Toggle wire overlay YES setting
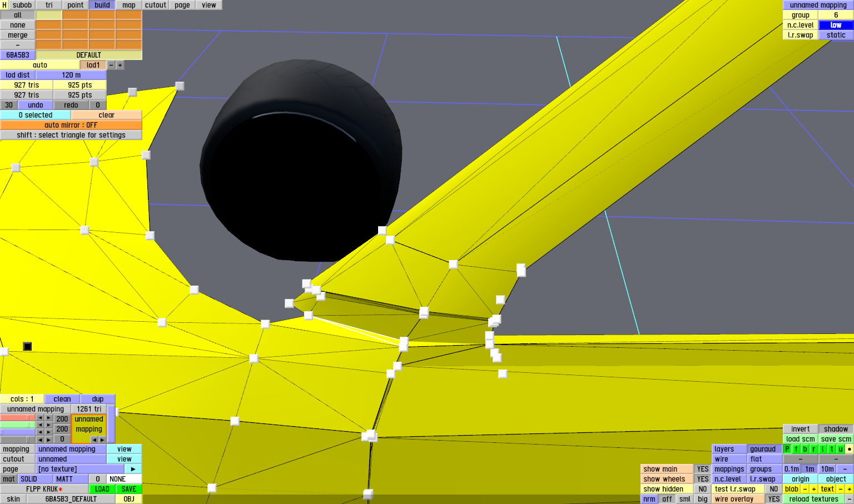 pos(774,499)
